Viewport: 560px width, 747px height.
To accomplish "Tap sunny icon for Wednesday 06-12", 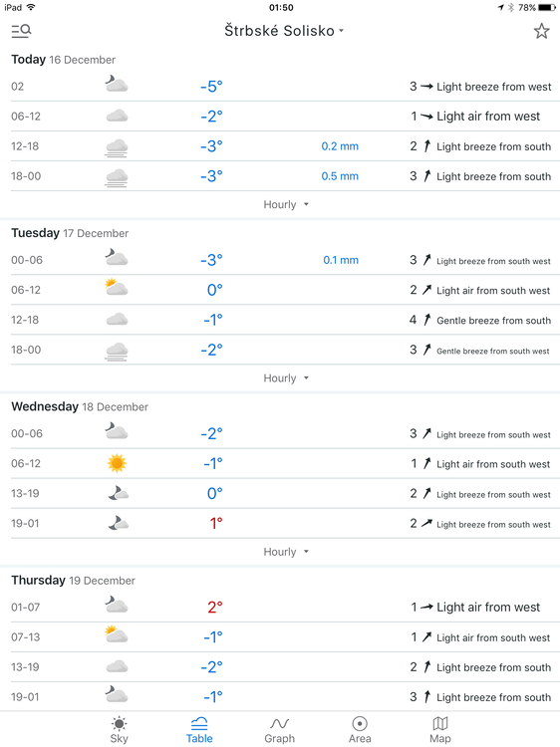I will click(117, 463).
